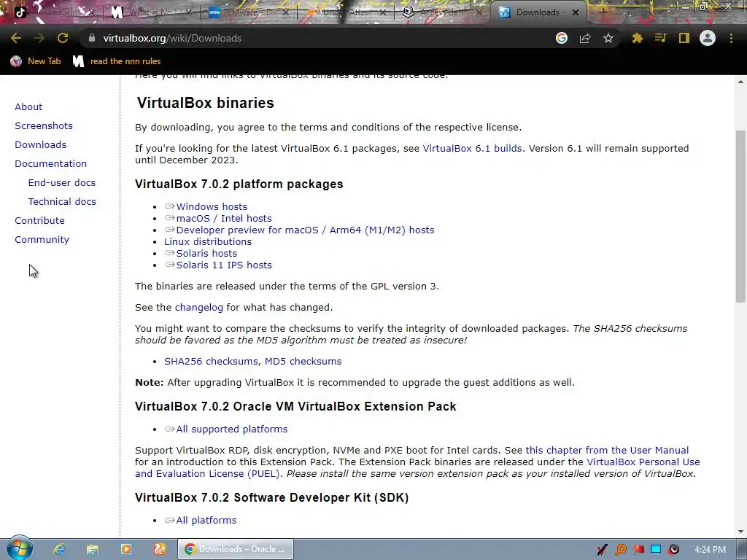Click the padlock site info icon

92,38
